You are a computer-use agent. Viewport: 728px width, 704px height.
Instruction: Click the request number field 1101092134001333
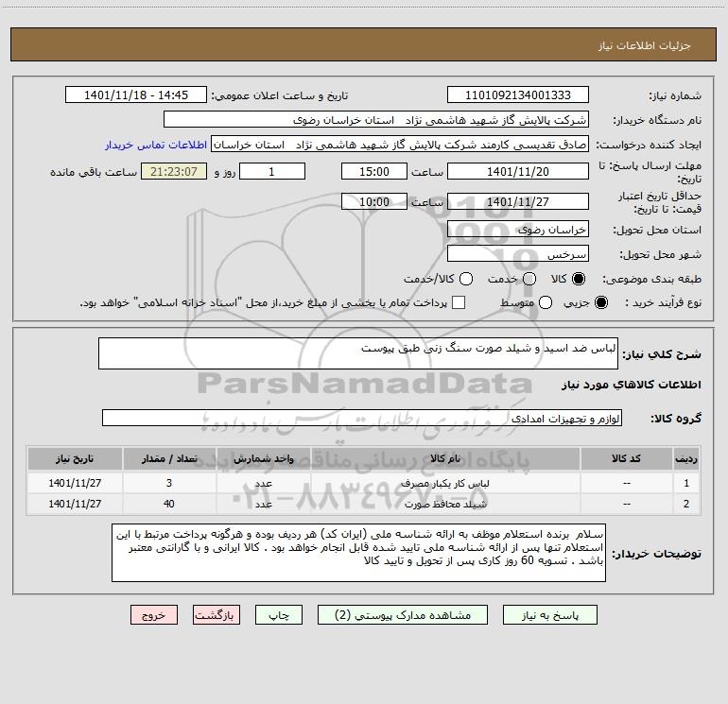(x=518, y=95)
